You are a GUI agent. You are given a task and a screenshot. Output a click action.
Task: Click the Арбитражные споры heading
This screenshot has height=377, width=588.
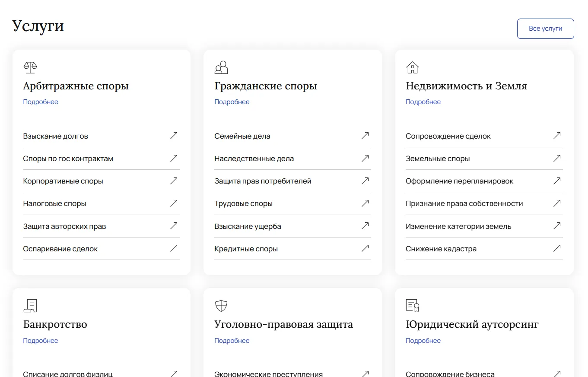tap(76, 86)
